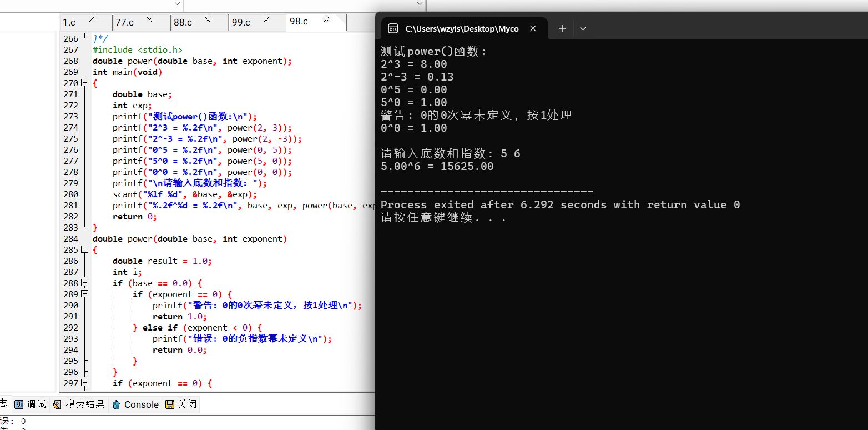Collapse the main function fold at line 270

(x=84, y=83)
